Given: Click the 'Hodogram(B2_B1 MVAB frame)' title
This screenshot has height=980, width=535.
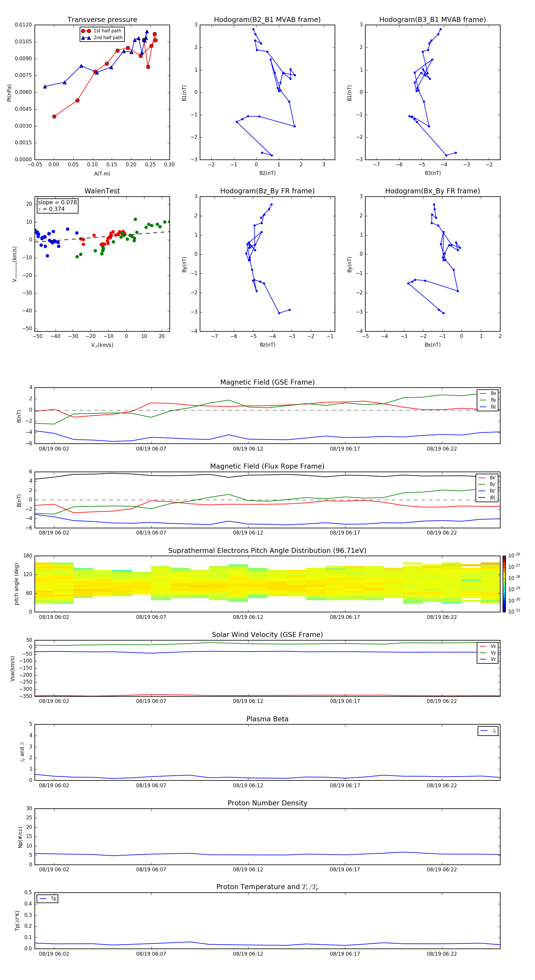Looking at the screenshot, I should point(267,19).
